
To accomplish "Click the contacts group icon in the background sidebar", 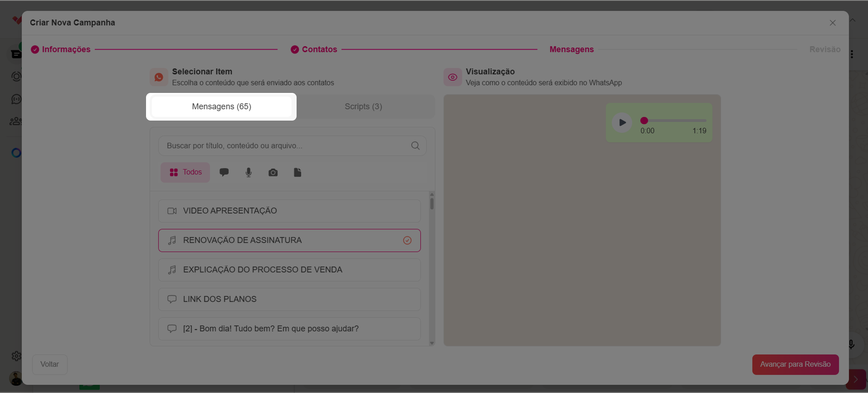I will (x=15, y=121).
